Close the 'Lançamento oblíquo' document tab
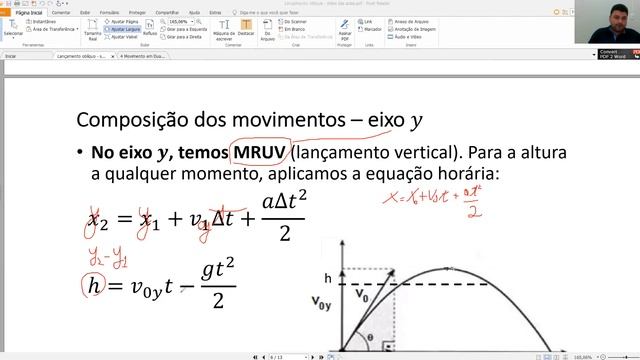This screenshot has width=640, height=360. (113, 56)
